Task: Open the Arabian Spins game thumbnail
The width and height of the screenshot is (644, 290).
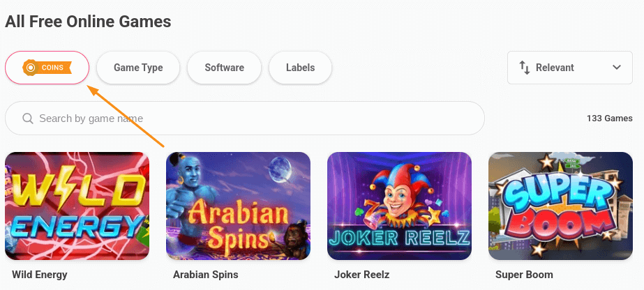Action: point(238,206)
